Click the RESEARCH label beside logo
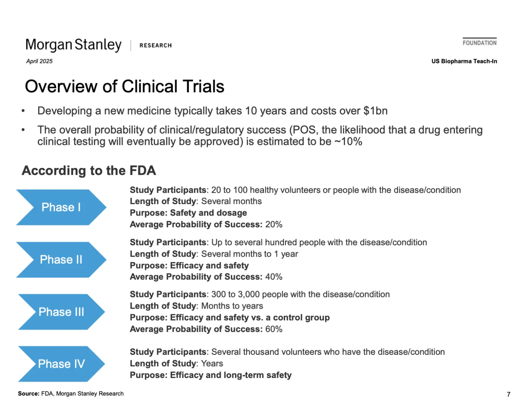 pos(155,45)
